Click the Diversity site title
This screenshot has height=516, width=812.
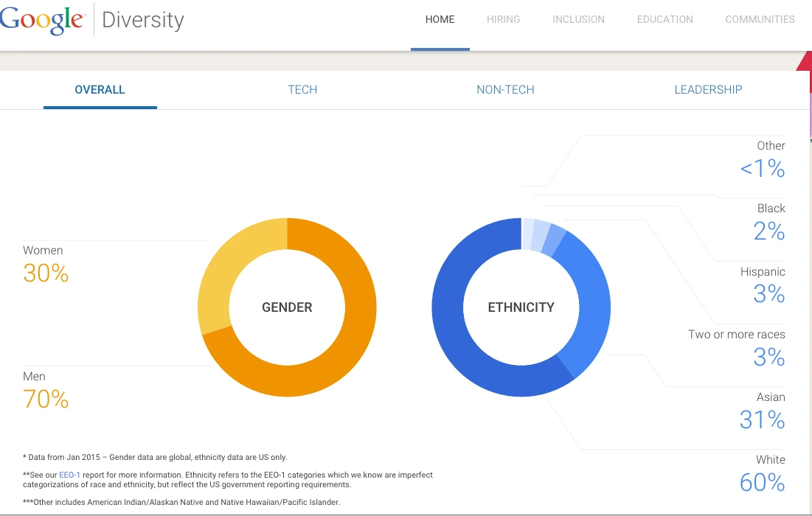tap(143, 20)
